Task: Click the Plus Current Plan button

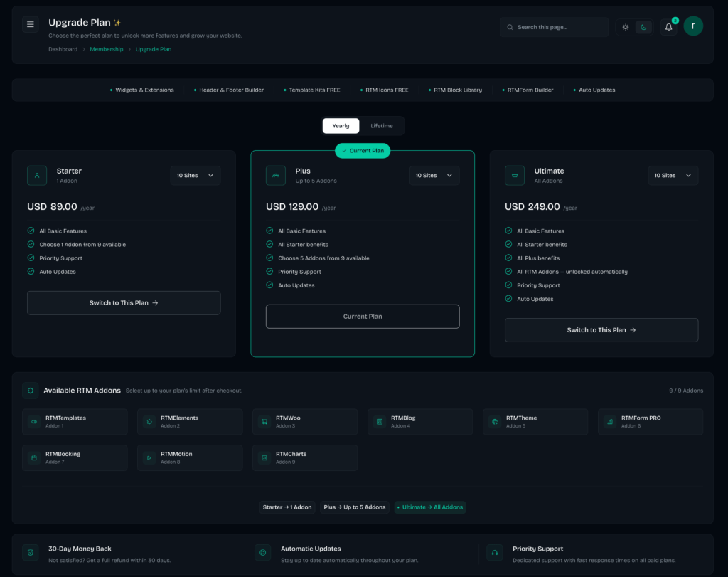Action: (363, 317)
